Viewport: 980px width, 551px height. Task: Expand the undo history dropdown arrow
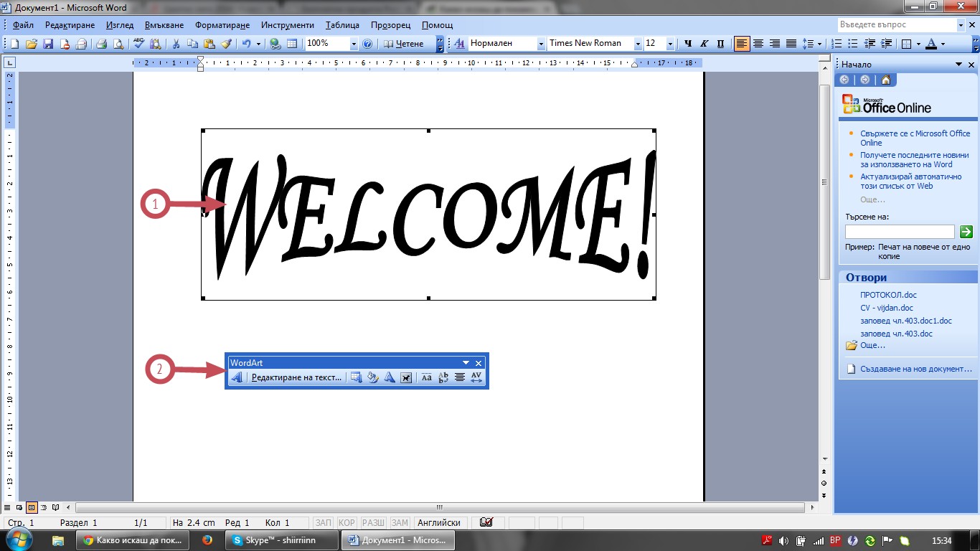(258, 44)
